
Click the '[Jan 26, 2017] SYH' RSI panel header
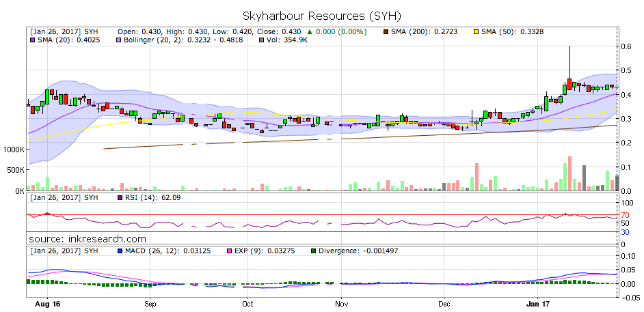64,197
